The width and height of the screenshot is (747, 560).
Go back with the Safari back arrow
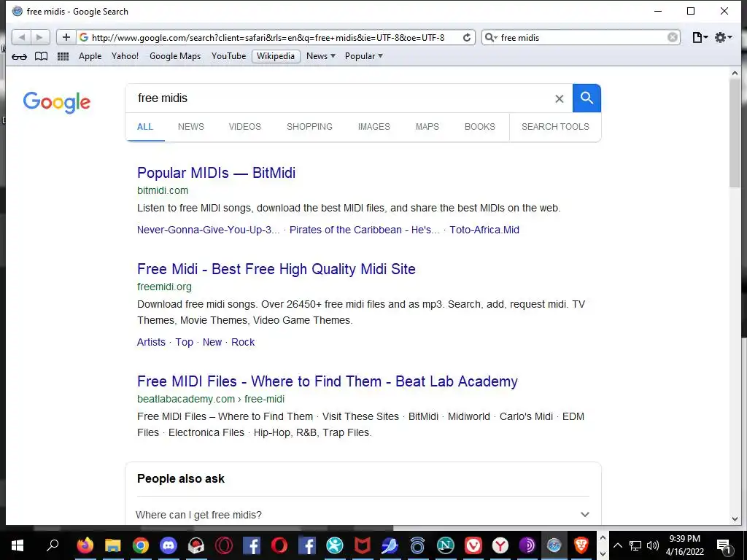(21, 37)
